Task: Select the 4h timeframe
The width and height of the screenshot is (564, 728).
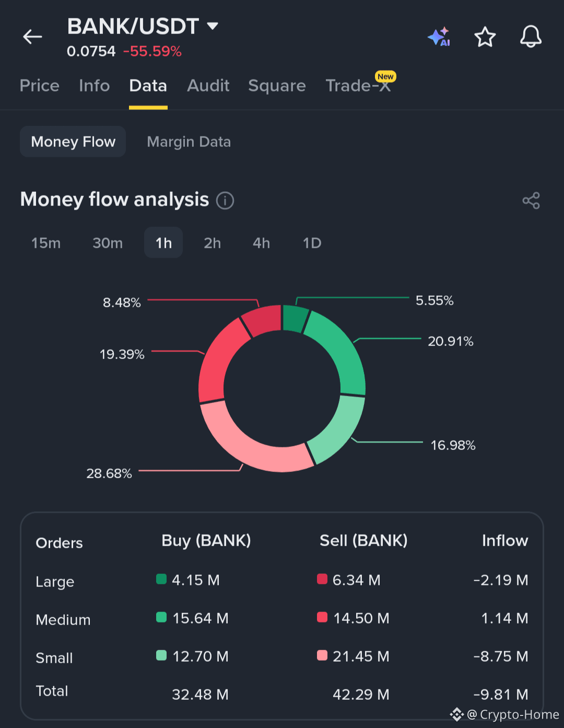Action: click(x=261, y=243)
